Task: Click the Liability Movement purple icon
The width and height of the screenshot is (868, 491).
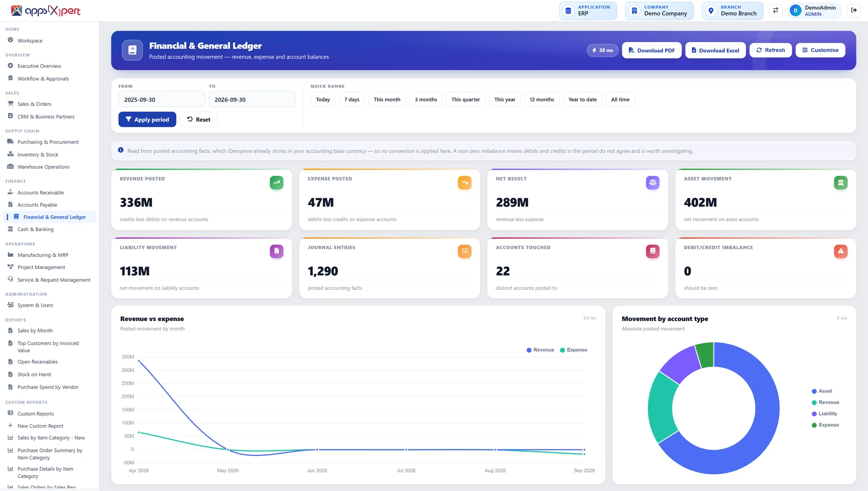Action: tap(276, 251)
